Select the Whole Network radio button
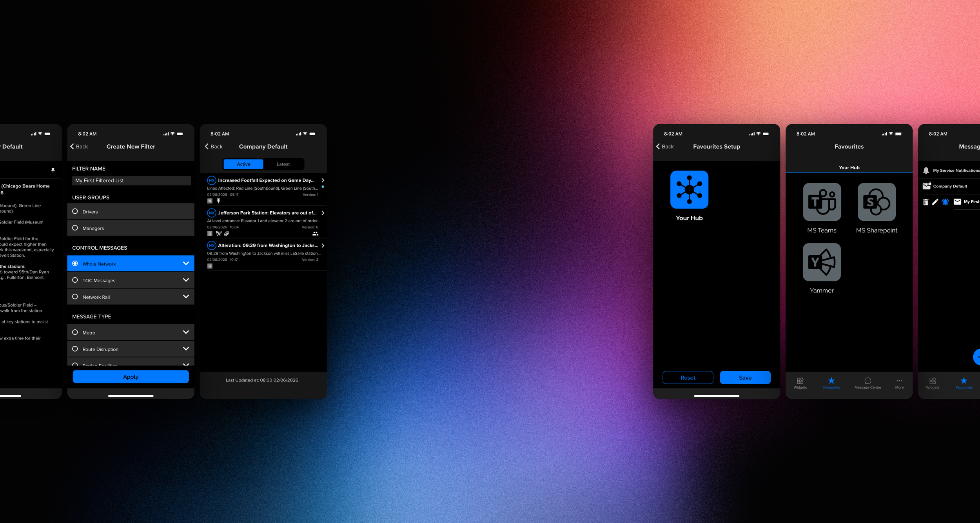The height and width of the screenshot is (523, 980). [75, 263]
